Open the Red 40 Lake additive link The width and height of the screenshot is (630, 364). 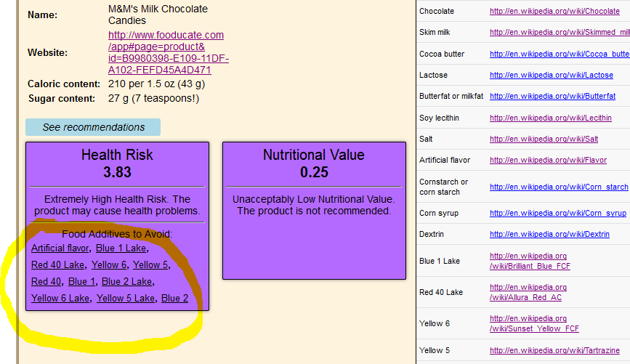tap(58, 264)
